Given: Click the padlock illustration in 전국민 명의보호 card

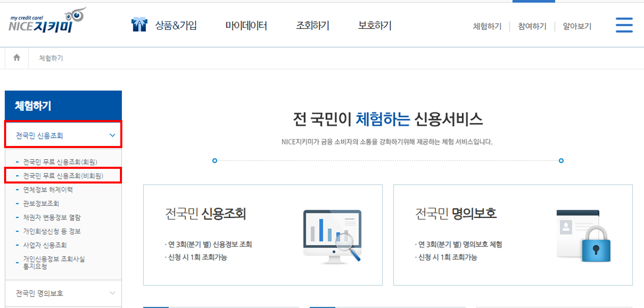Looking at the screenshot, I should click(x=584, y=236).
